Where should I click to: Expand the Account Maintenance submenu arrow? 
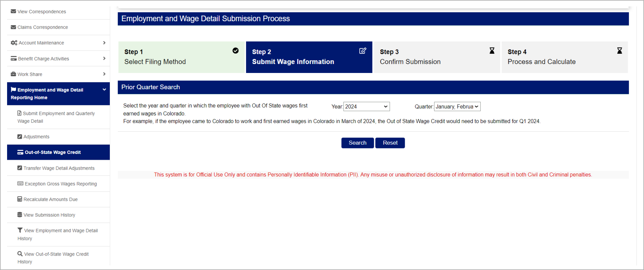click(104, 43)
